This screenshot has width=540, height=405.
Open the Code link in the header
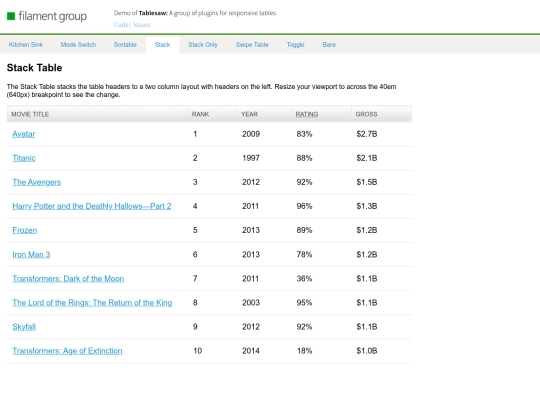click(121, 25)
